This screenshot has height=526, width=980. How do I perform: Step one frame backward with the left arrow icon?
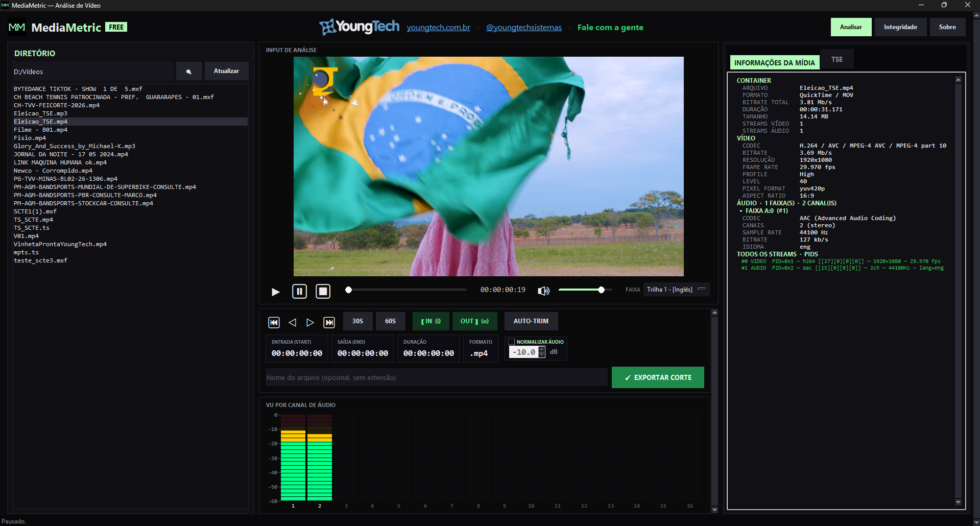(x=292, y=322)
